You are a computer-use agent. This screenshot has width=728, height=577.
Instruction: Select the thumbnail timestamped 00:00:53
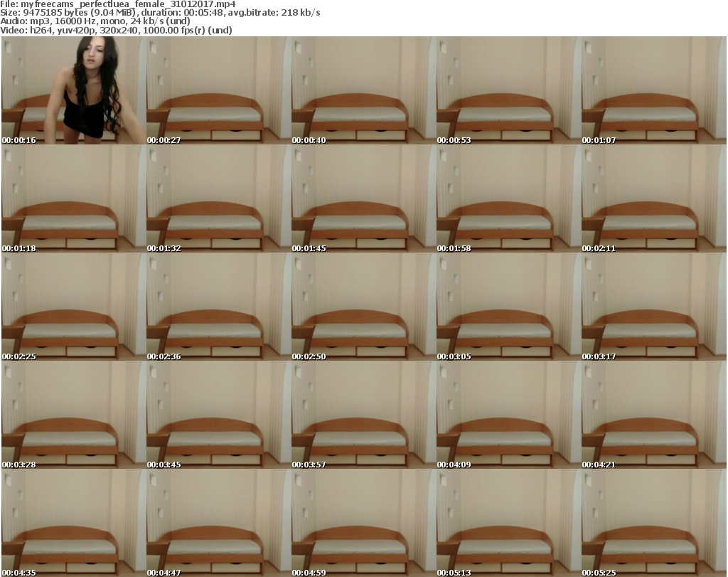tap(508, 90)
